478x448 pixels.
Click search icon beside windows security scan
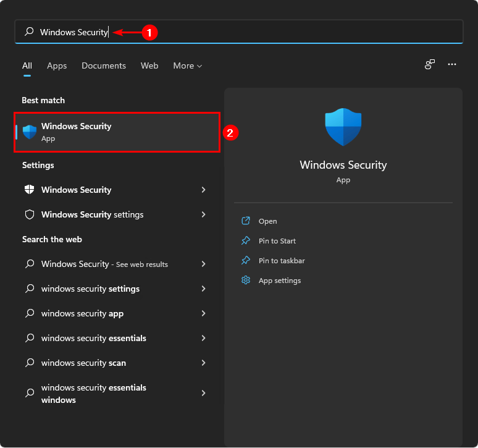point(30,362)
